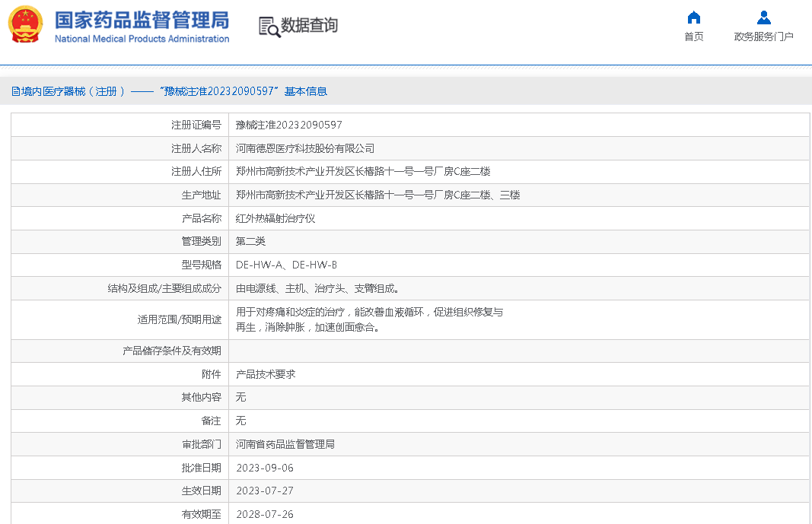Screen dimensions: 812x524
Task: Select the approval date 2023-09-06
Action: [x=265, y=468]
